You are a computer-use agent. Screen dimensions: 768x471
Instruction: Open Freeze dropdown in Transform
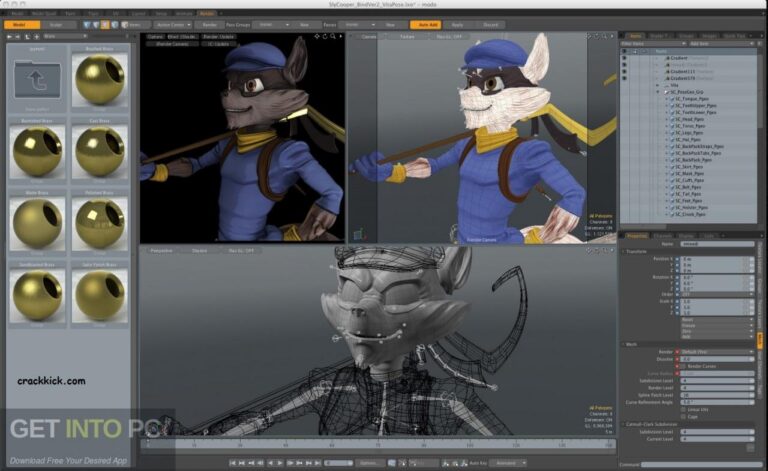(717, 326)
